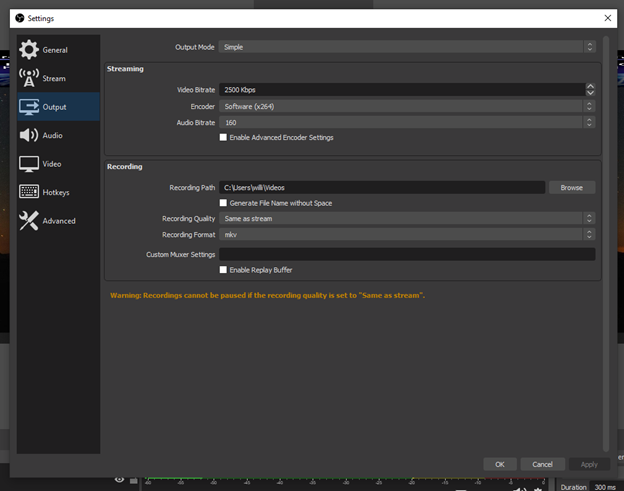
Task: Click the Output monitor icon
Action: pos(29,107)
